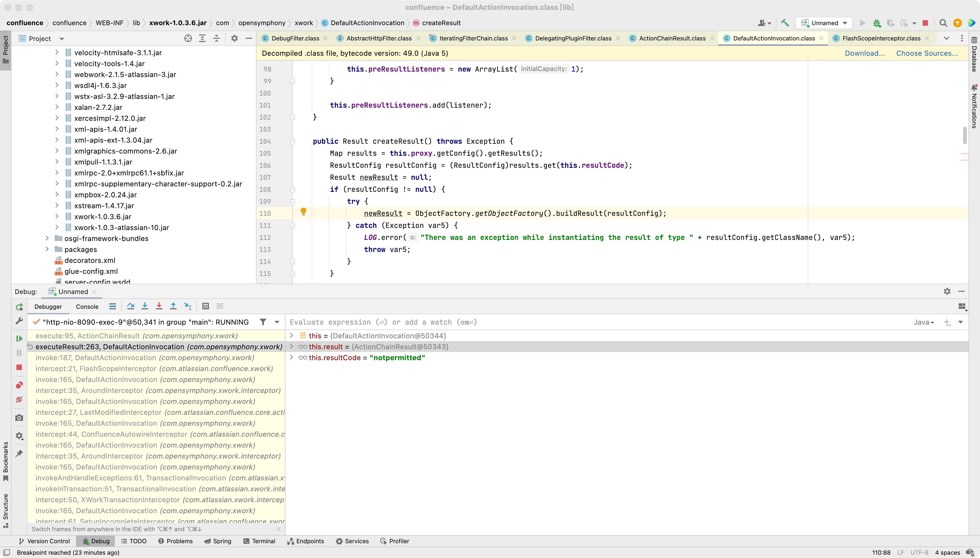This screenshot has height=558, width=980.
Task: Expand packages folder
Action: tap(47, 249)
